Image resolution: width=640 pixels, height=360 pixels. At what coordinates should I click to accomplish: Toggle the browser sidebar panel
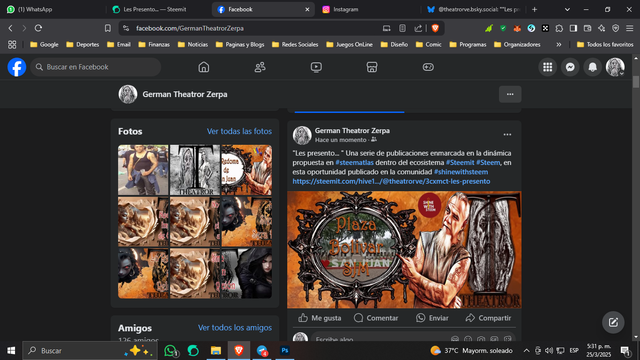coord(573,28)
